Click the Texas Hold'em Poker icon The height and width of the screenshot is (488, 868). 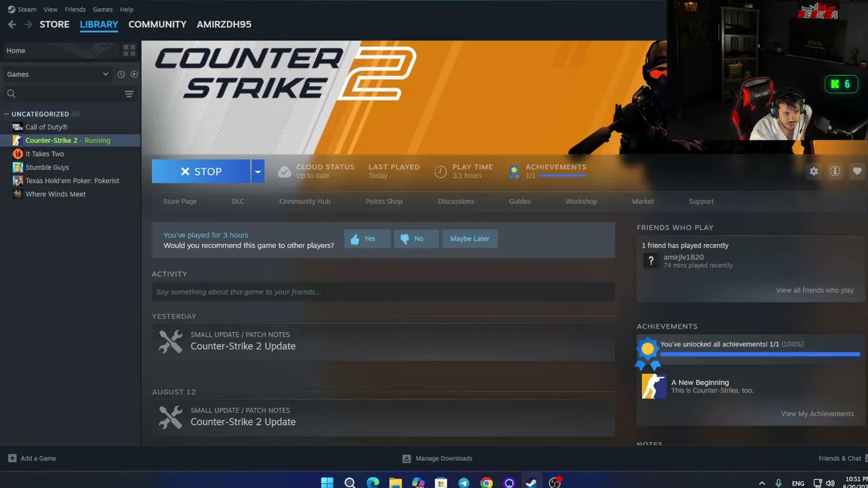point(18,181)
